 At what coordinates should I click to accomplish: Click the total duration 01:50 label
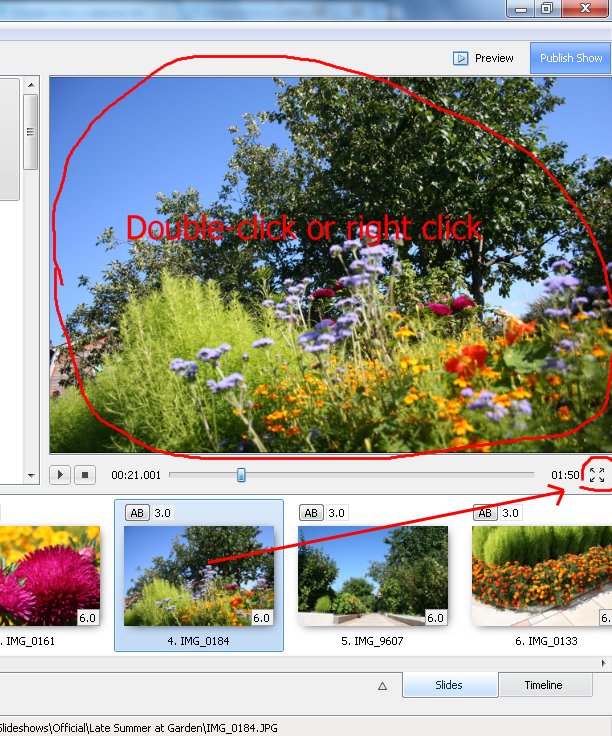[566, 475]
